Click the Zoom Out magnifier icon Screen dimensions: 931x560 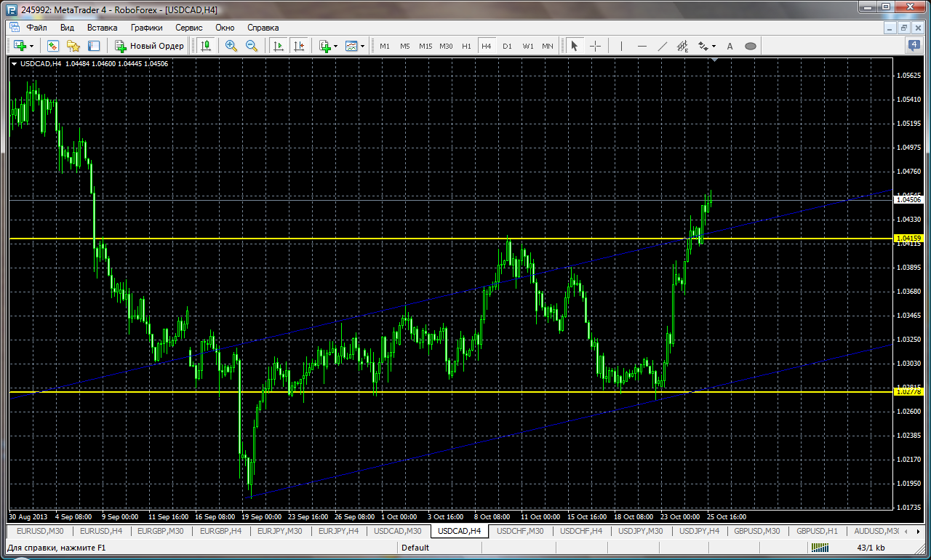point(252,46)
